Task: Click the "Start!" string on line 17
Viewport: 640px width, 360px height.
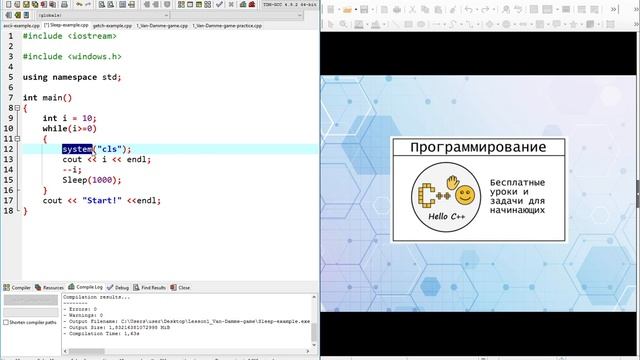Action: point(102,200)
